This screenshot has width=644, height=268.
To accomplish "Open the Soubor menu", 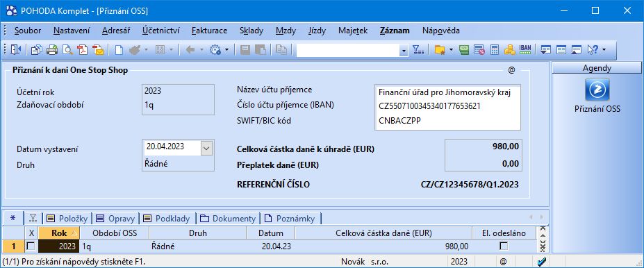I will tap(28, 31).
